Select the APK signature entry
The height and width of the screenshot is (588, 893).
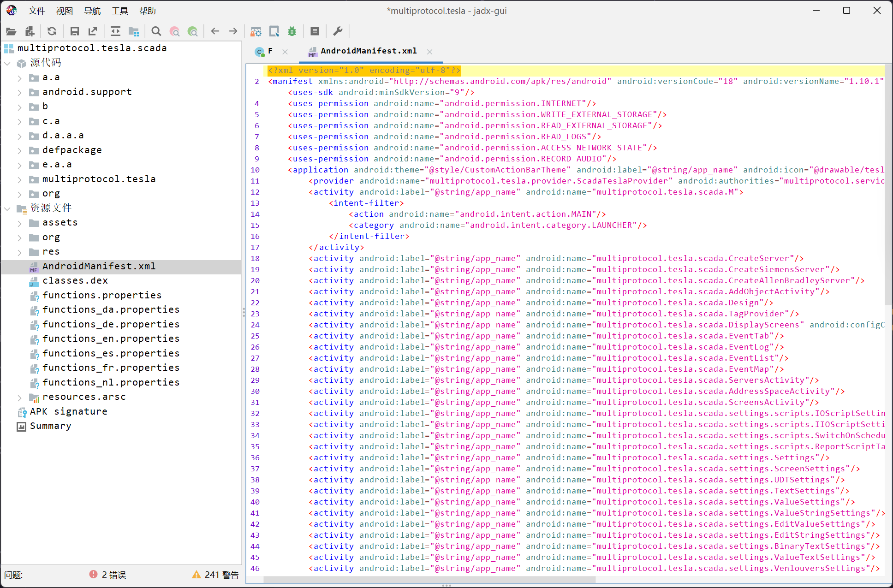[x=68, y=412]
